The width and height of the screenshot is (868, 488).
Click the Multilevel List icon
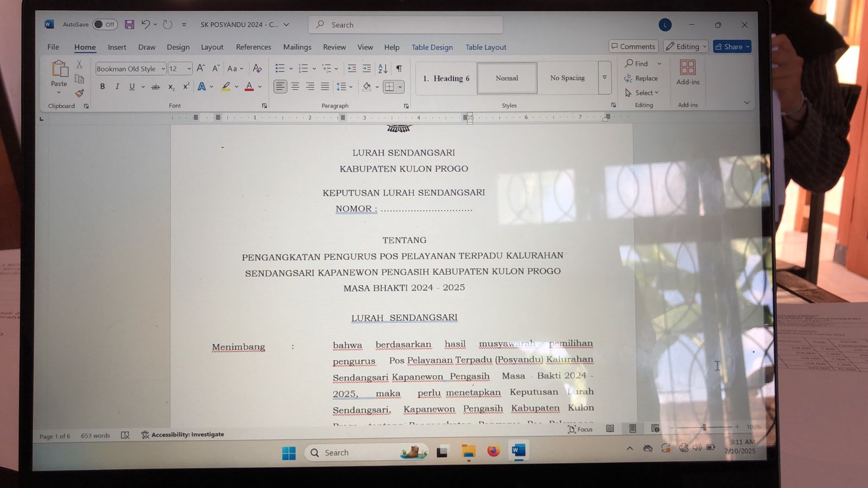326,68
